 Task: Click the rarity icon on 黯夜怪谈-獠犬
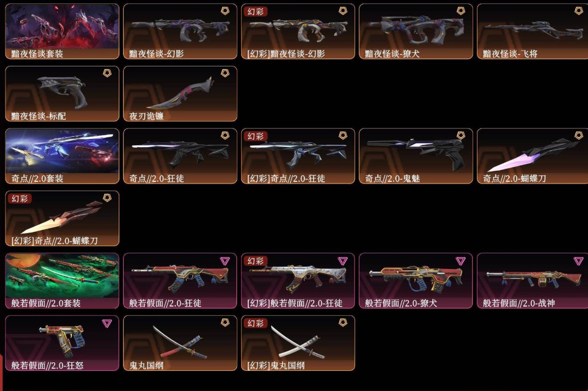(461, 11)
